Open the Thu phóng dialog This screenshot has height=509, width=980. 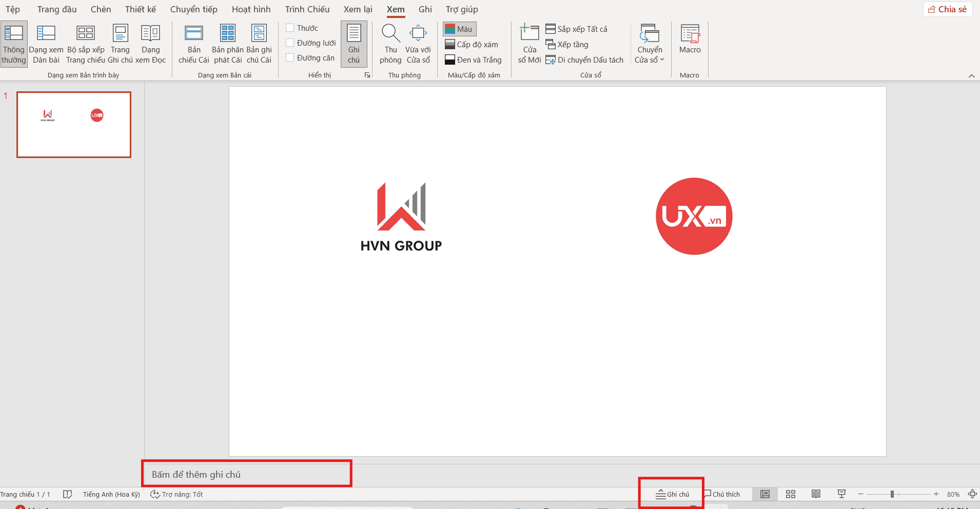tap(390, 44)
